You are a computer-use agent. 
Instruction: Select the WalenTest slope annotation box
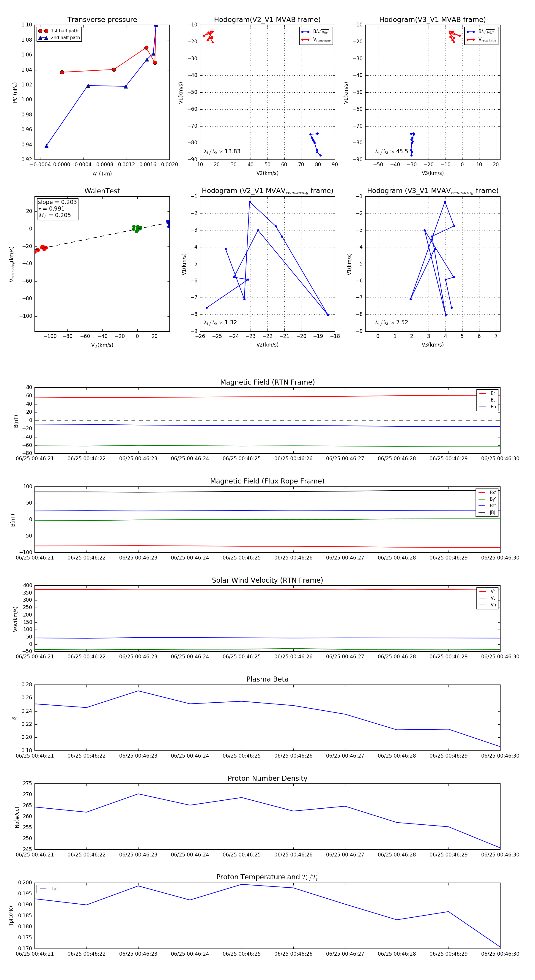(57, 208)
